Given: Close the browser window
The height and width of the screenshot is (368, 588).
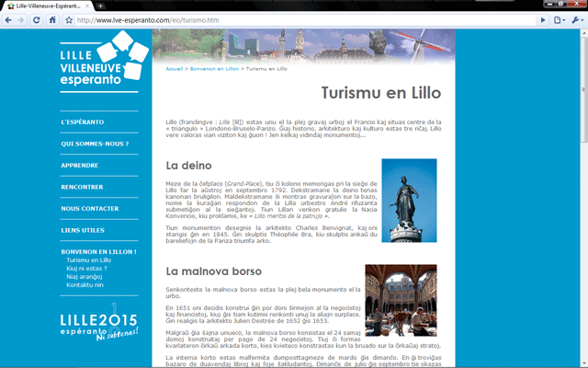Looking at the screenshot, I should (x=577, y=4).
